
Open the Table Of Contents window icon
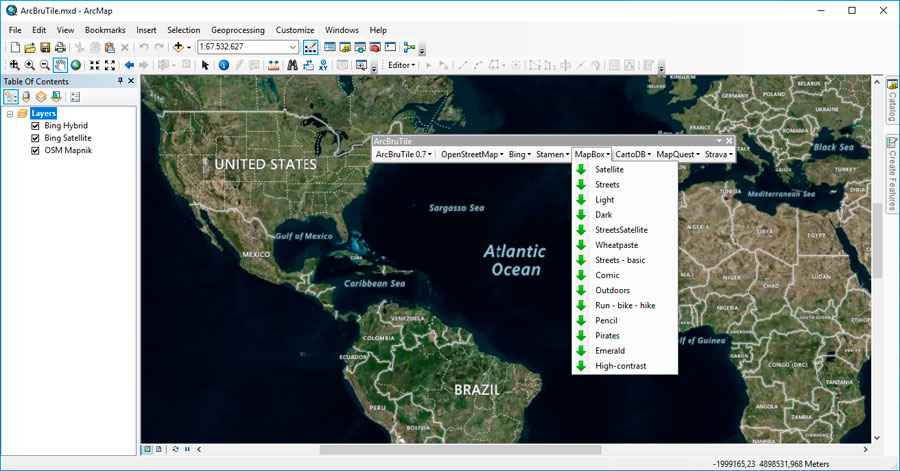[330, 47]
